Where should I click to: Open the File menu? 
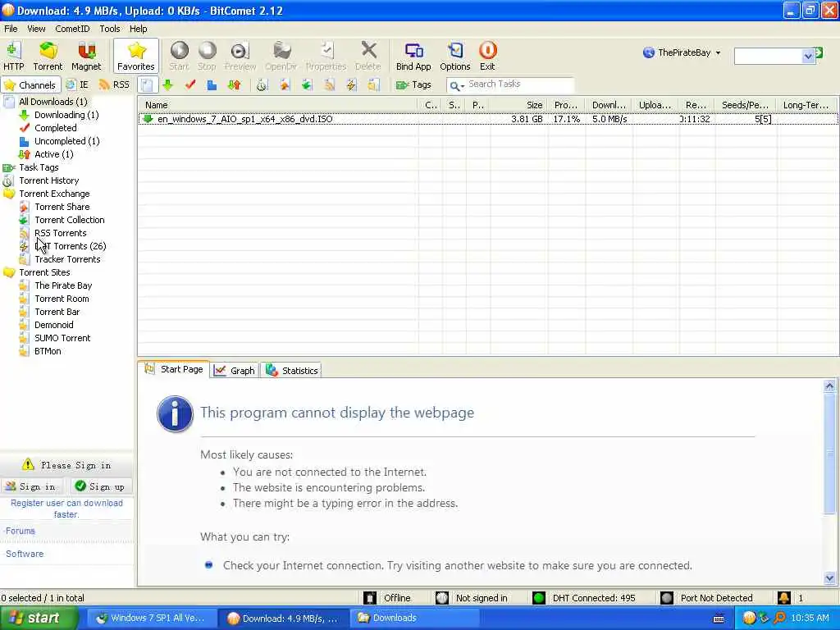11,29
